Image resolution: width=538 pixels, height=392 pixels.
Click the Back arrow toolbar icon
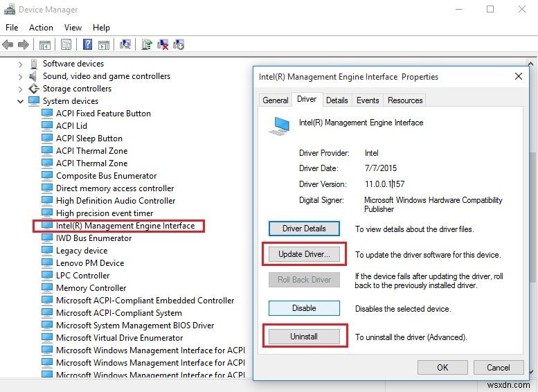pos(8,44)
